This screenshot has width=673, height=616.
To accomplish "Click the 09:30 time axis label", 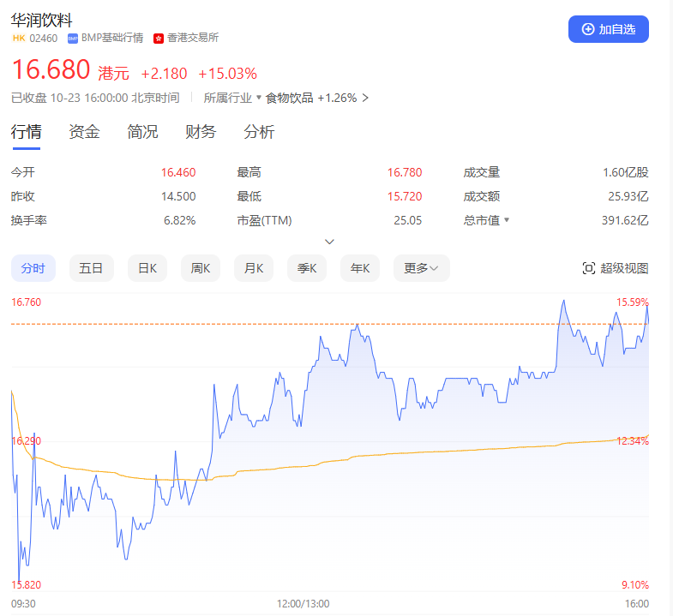I will point(23,603).
